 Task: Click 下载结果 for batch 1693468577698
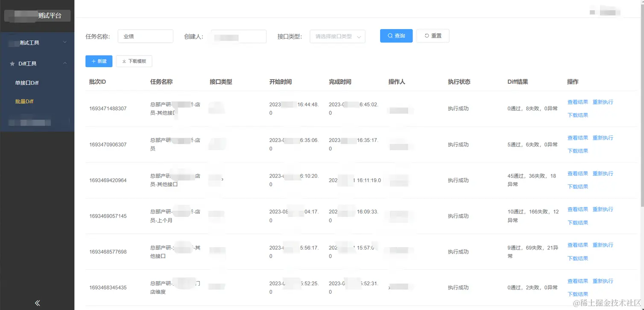click(577, 258)
